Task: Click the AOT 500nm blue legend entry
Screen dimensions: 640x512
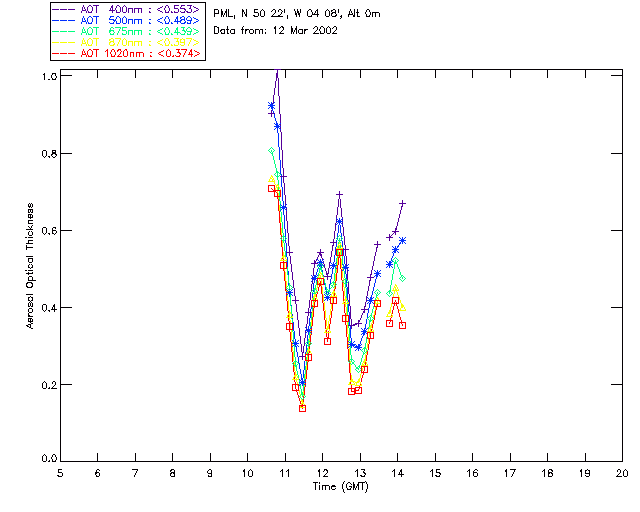Action: 127,20
